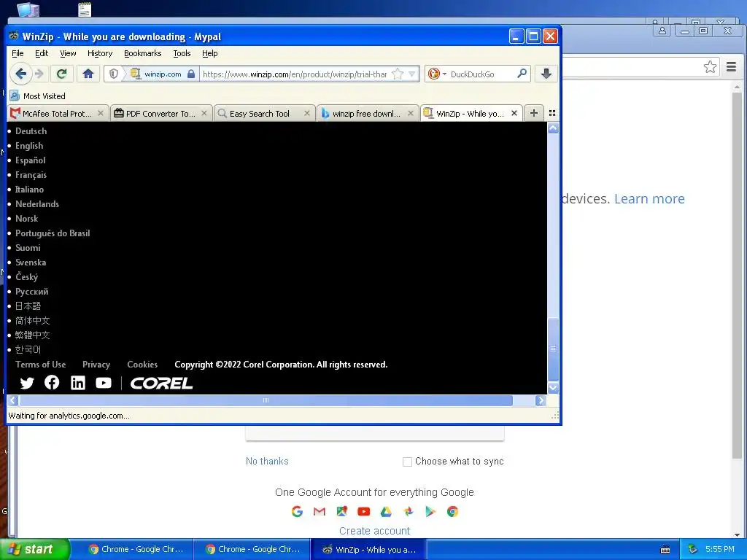747x560 pixels.
Task: Click horizontal scrollbar right arrow
Action: (x=541, y=400)
